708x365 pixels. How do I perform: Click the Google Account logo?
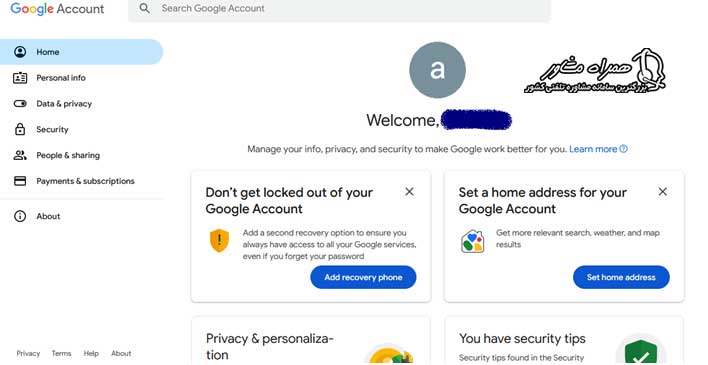point(57,9)
